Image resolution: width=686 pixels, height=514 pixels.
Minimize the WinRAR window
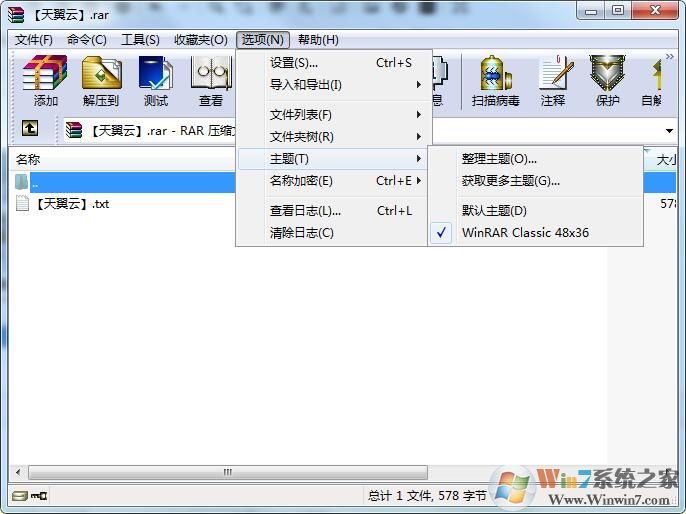pyautogui.click(x=591, y=11)
